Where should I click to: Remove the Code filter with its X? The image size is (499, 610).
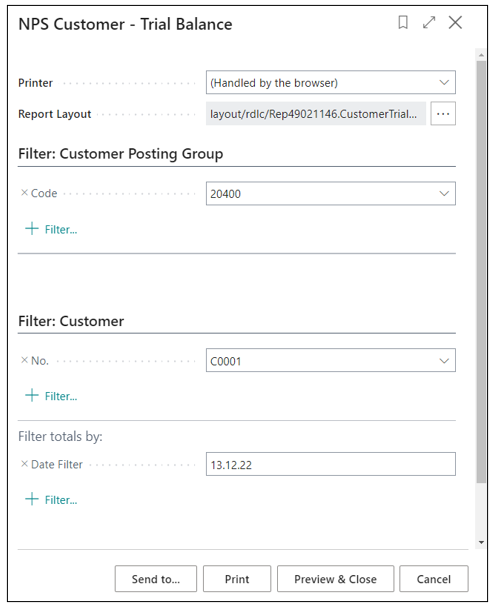point(24,193)
